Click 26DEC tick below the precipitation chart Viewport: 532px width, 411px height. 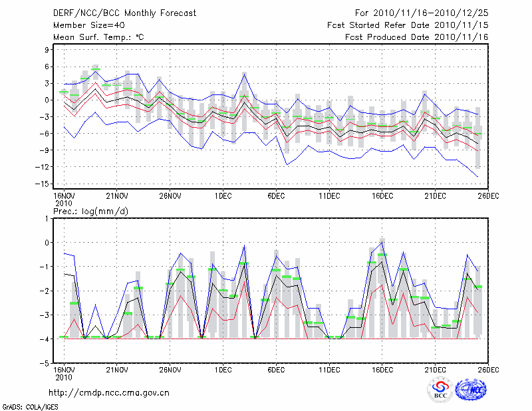pos(488,370)
